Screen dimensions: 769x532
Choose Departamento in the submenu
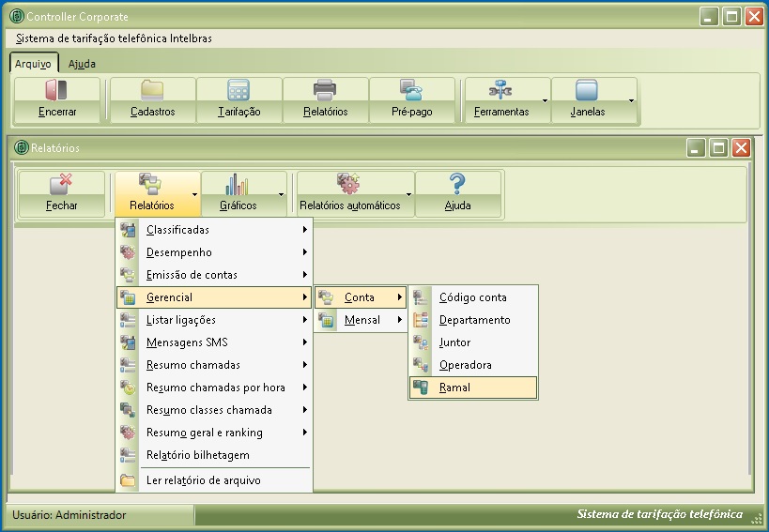(474, 320)
